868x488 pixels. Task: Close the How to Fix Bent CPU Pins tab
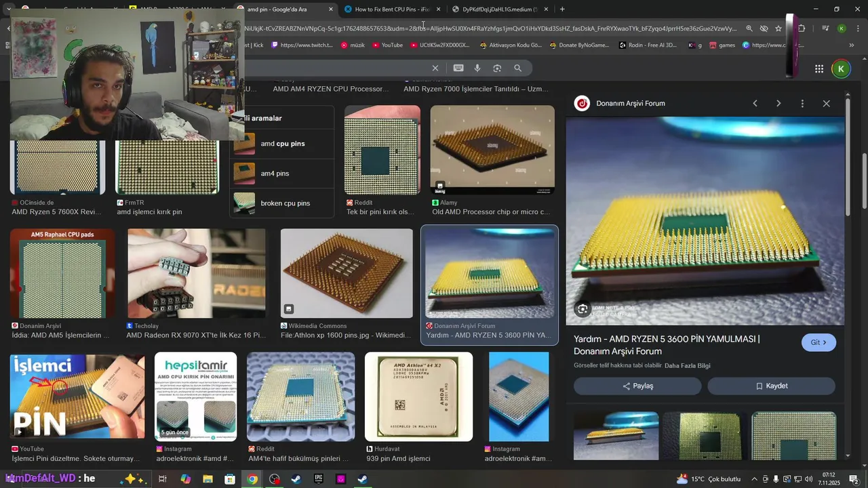click(x=438, y=9)
